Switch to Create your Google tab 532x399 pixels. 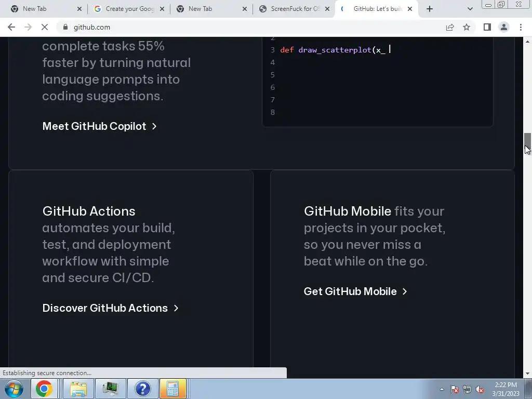coord(130,9)
